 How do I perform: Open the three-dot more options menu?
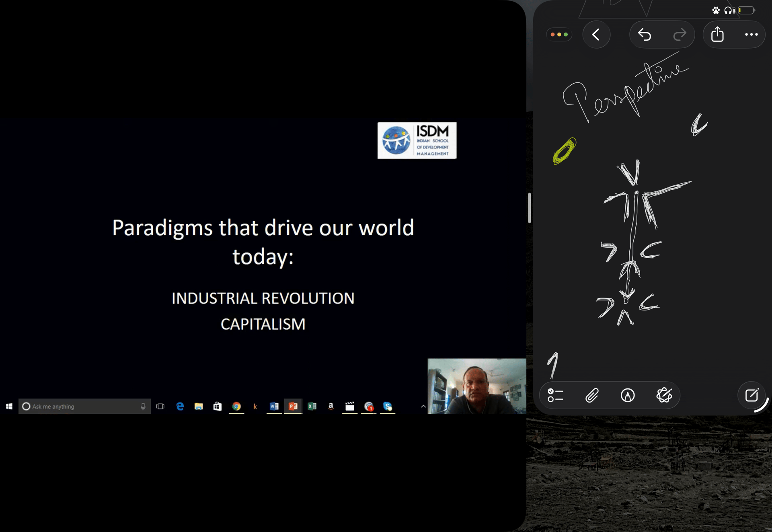point(751,35)
